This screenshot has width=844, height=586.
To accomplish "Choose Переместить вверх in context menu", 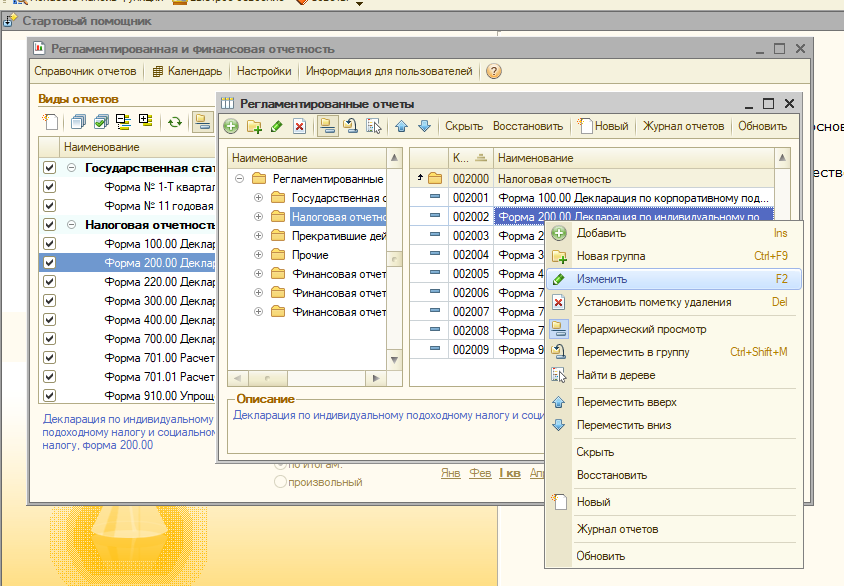I will tap(674, 402).
